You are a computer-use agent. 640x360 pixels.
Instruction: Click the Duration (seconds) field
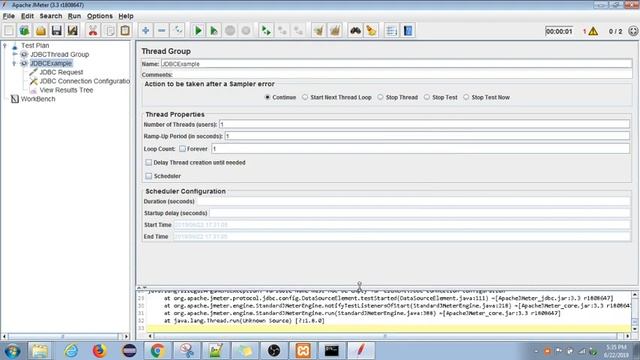coord(413,201)
